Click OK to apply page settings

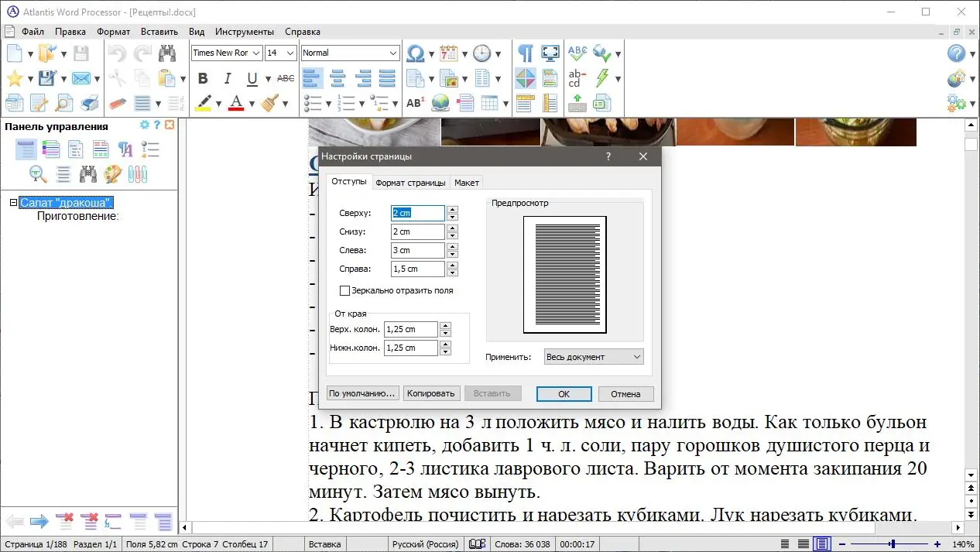564,393
